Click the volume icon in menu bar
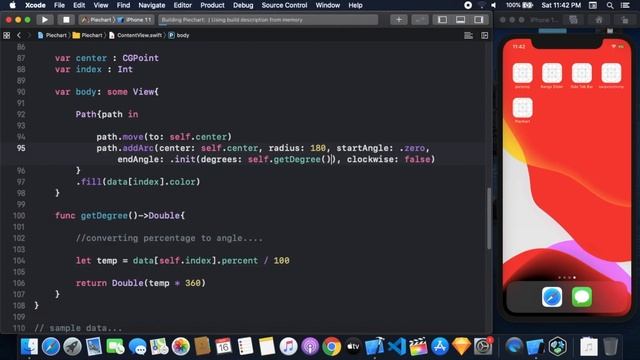640x360 pixels. pyautogui.click(x=493, y=5)
